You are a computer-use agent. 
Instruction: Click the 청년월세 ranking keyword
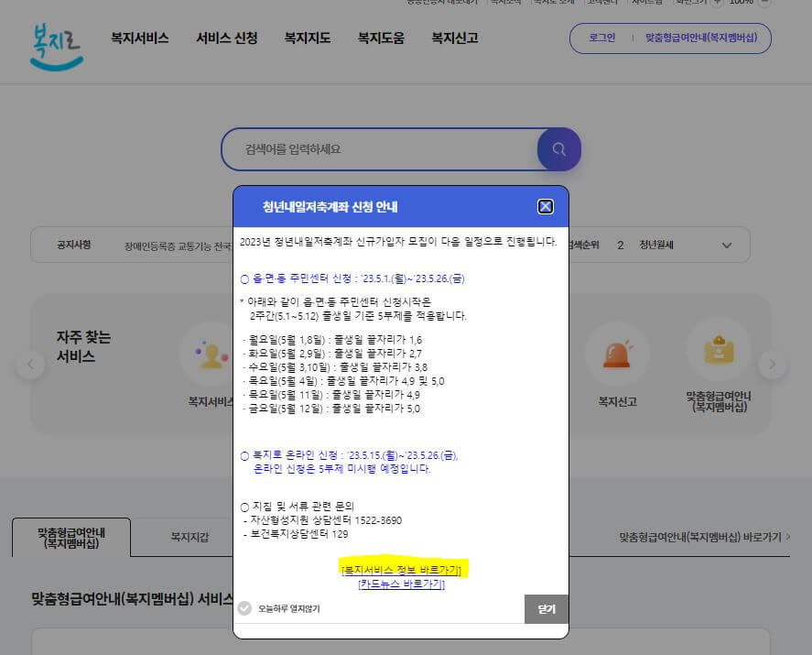click(656, 245)
